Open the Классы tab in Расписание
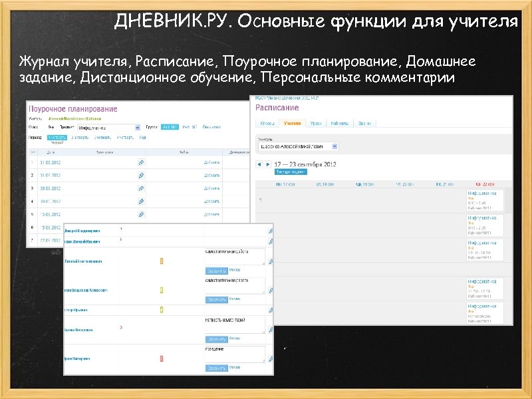532x399 pixels. tap(267, 124)
